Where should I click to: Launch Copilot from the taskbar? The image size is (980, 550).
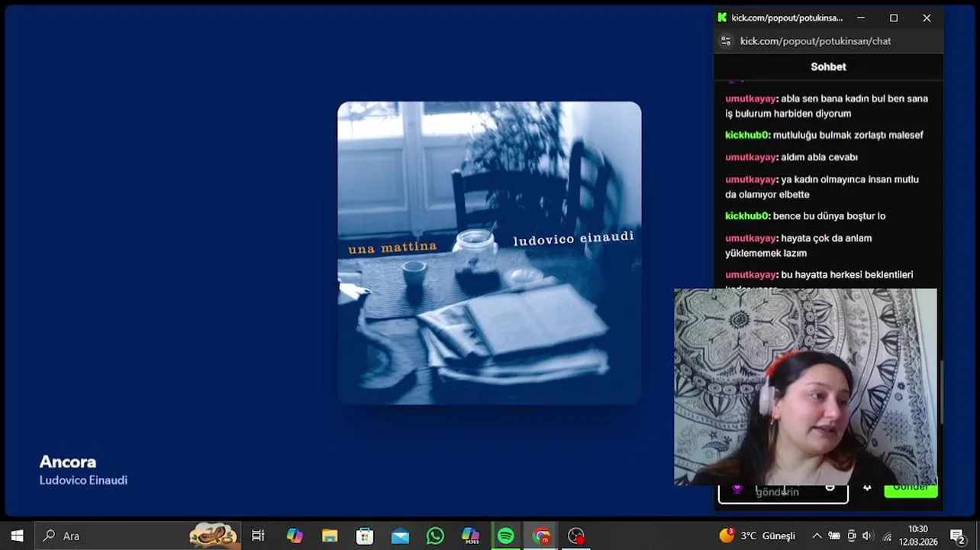[x=295, y=535]
